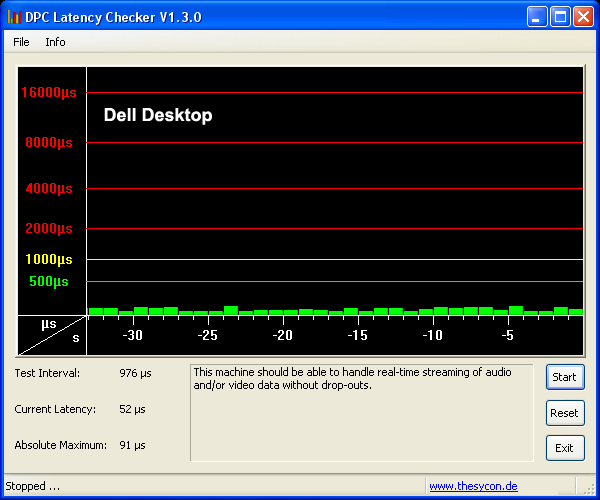Viewport: 600px width, 500px height.
Task: Click the -10 time axis label
Action: (x=433, y=336)
